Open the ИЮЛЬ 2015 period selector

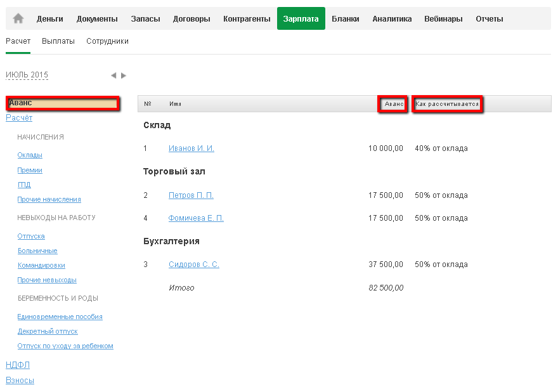point(27,75)
